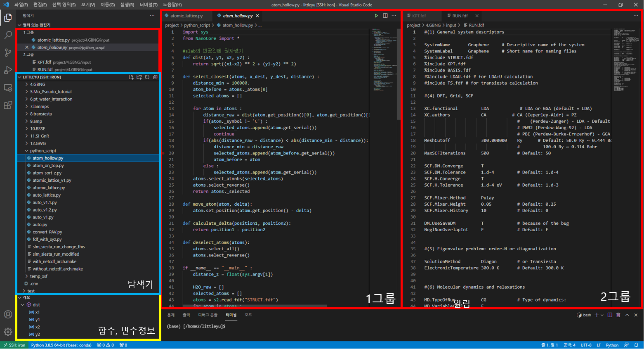
Task: Open convert_PAV.py from file tree
Action: 47,232
